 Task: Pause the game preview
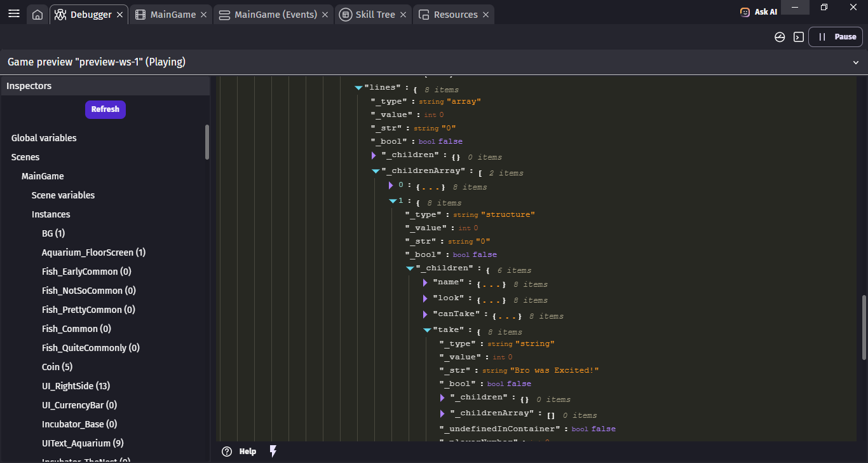[836, 37]
